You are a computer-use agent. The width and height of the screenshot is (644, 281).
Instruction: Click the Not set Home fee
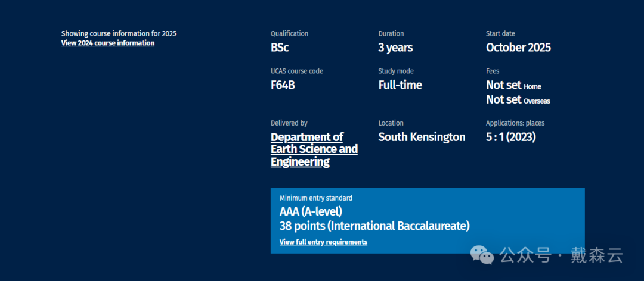point(513,85)
